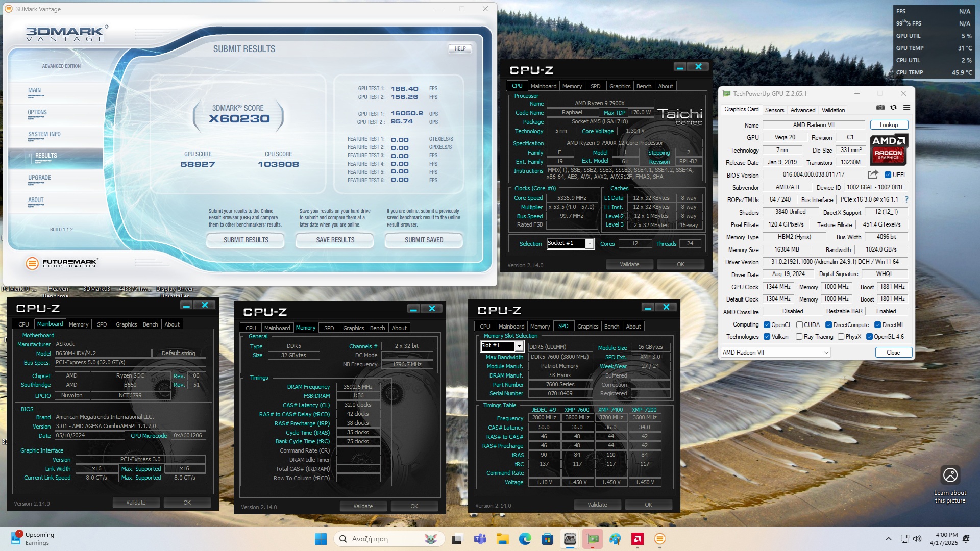Open the GPU-Z hamburger menu

pos(906,107)
